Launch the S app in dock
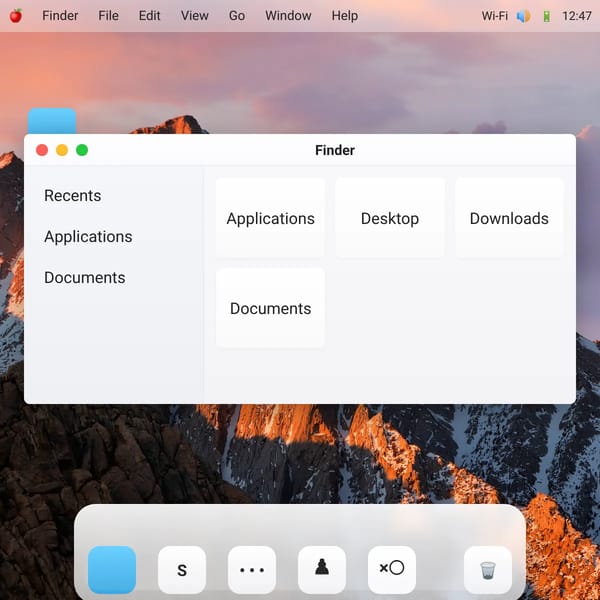 (x=182, y=570)
